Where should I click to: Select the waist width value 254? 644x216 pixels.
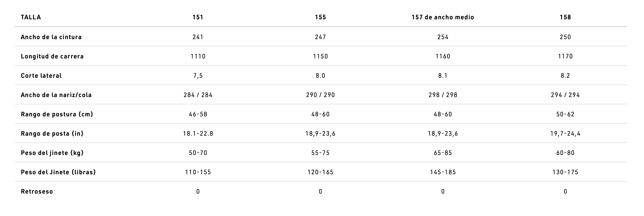pos(443,37)
